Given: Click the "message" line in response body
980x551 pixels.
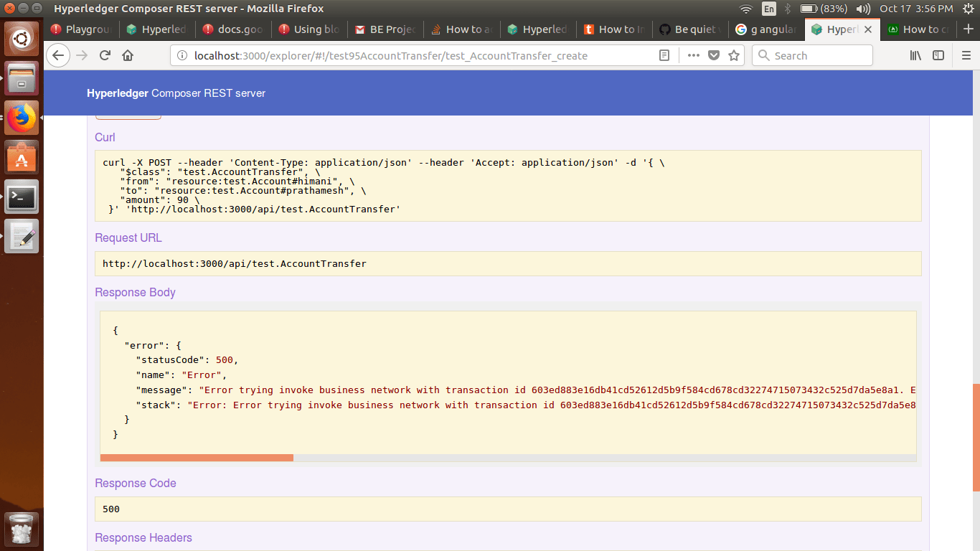Looking at the screenshot, I should tap(526, 390).
